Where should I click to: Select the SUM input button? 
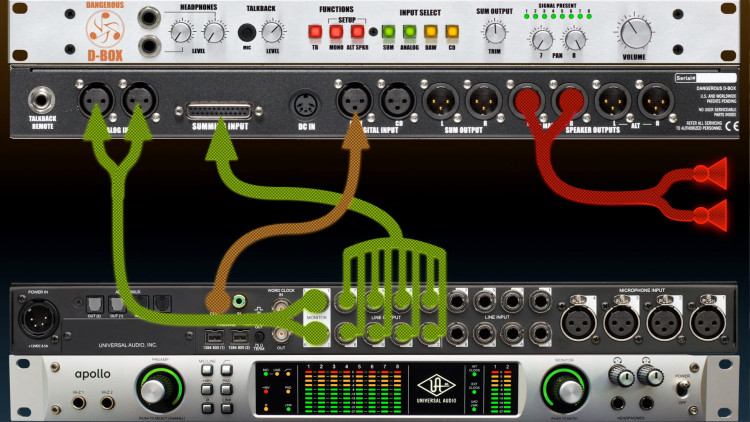(388, 32)
